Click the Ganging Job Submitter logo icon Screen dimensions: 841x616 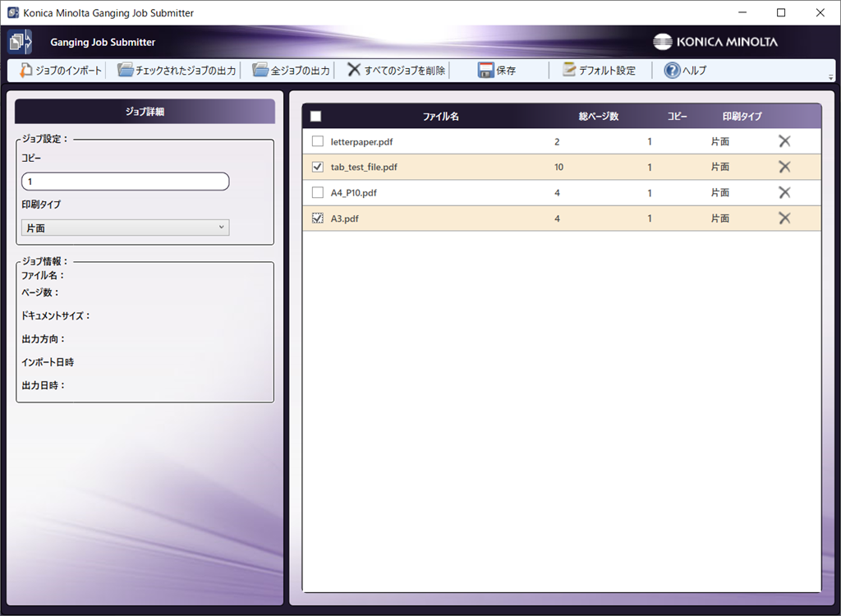(20, 42)
